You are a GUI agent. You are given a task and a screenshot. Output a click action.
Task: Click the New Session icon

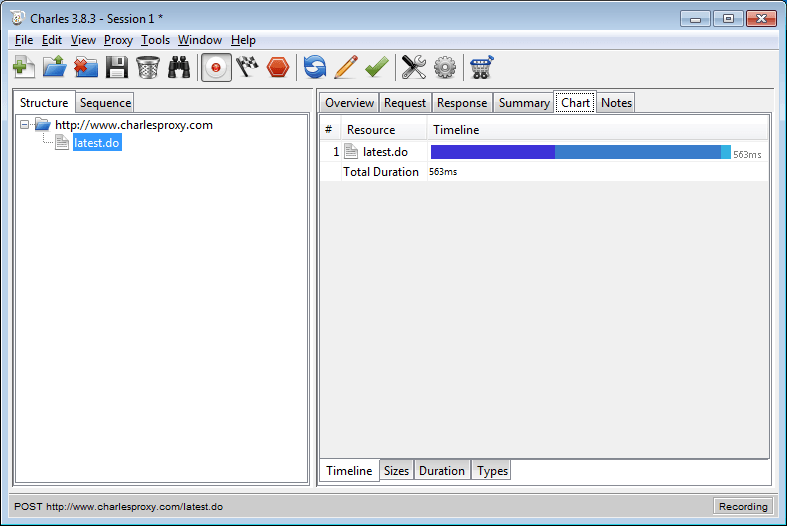(x=23, y=68)
